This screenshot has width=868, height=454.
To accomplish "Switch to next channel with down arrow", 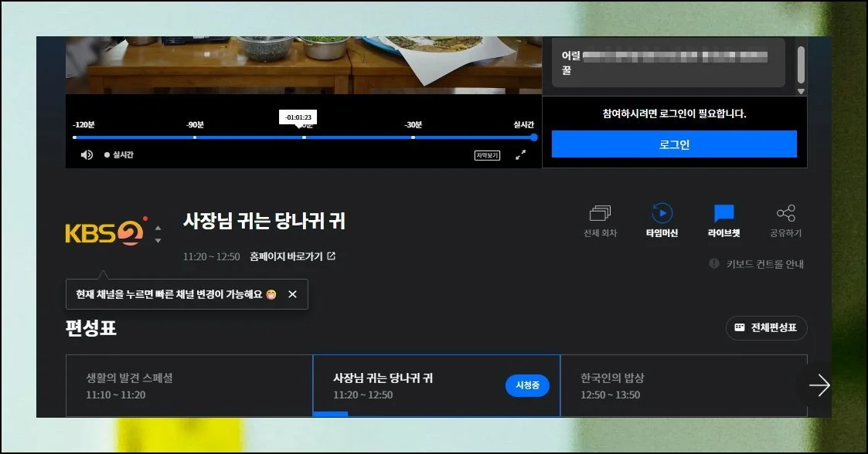I will pyautogui.click(x=158, y=240).
